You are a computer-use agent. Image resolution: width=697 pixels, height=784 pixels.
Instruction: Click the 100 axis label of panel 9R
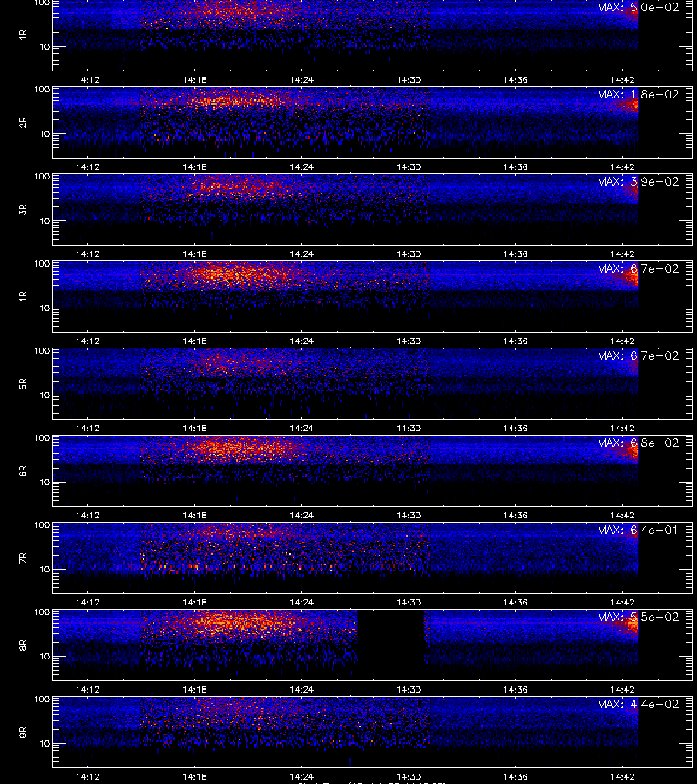(42, 699)
